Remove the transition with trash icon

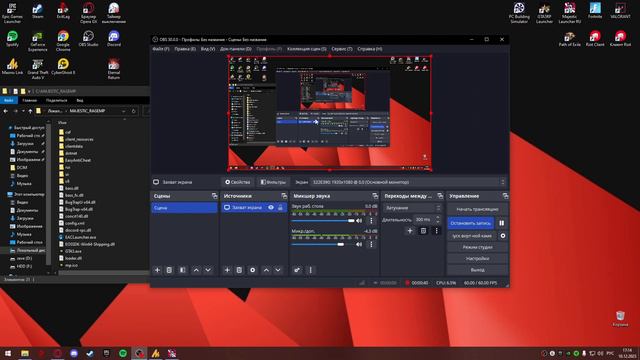[423, 231]
